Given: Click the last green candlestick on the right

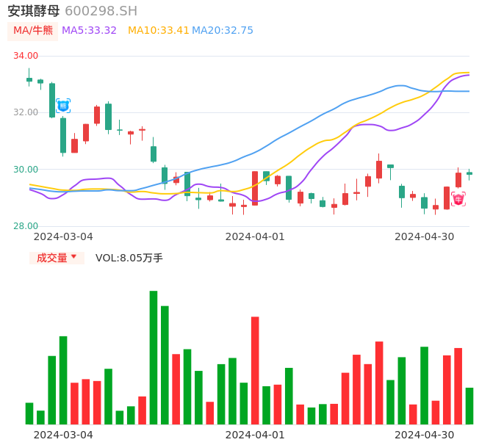Looking at the screenshot, I should pos(469,173).
